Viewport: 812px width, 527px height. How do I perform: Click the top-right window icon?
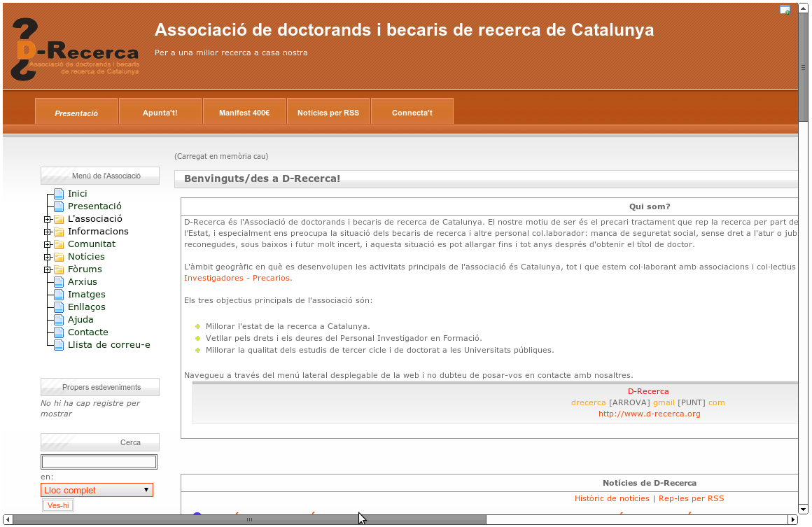pos(785,10)
